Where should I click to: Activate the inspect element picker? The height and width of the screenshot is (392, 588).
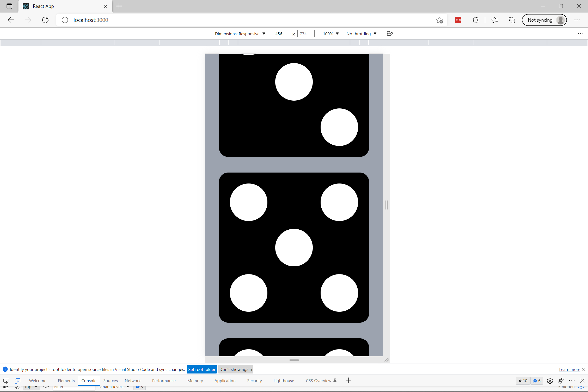click(x=6, y=381)
